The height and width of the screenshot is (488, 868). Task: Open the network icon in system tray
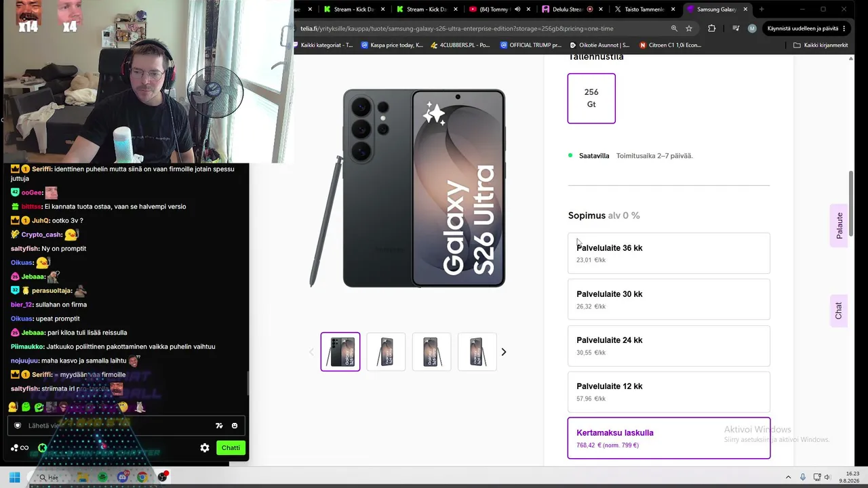coord(816,477)
